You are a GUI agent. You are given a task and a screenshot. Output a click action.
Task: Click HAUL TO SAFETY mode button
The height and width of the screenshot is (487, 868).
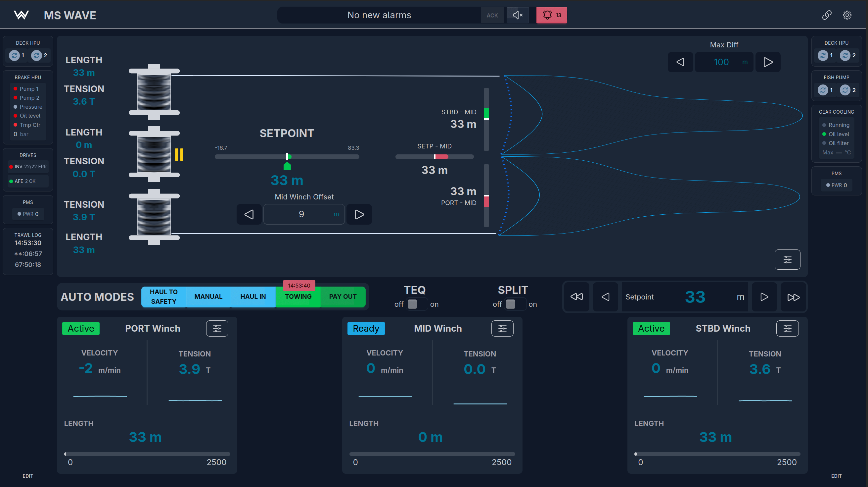[x=164, y=297]
